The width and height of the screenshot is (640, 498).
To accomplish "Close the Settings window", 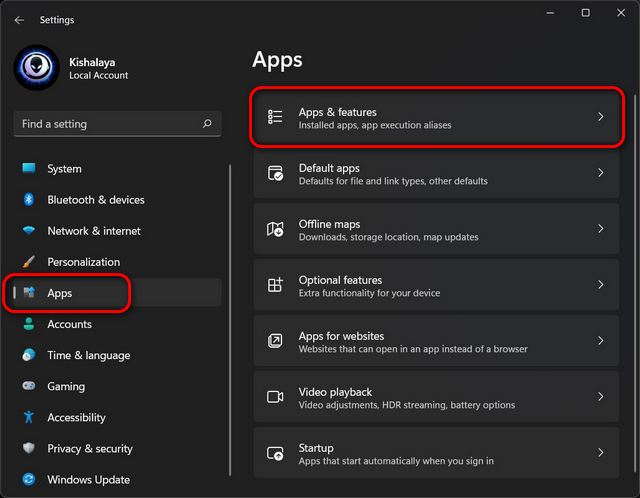I will pyautogui.click(x=621, y=13).
